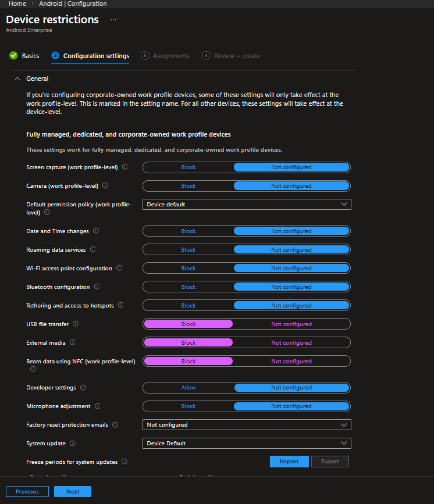Viewport: 434px width, 504px height.
Task: Click info icon for Factory reset protection emails
Action: pyautogui.click(x=115, y=425)
